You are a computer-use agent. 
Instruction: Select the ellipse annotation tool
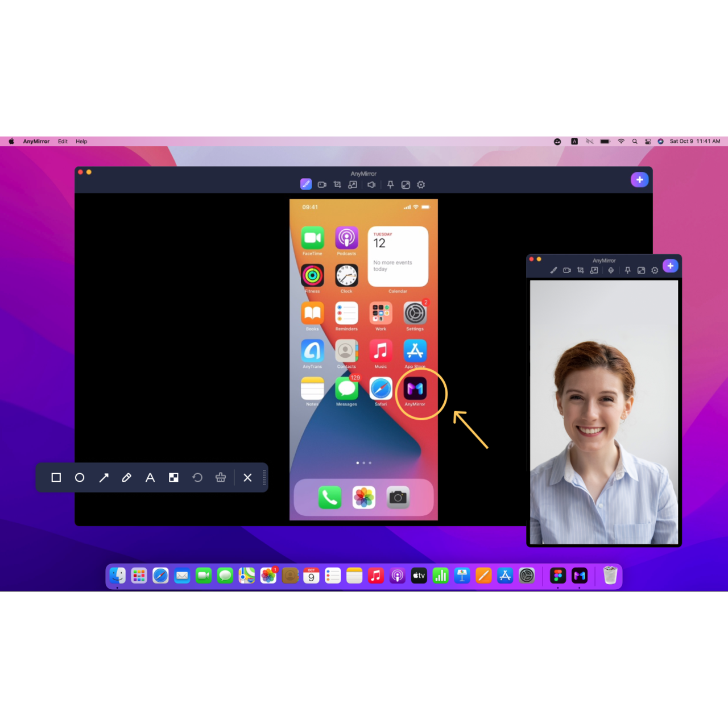click(80, 478)
